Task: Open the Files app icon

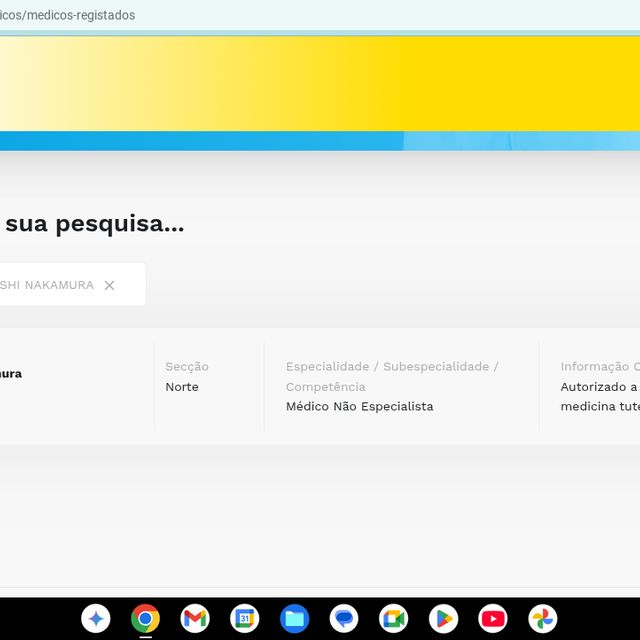Action: 294,618
